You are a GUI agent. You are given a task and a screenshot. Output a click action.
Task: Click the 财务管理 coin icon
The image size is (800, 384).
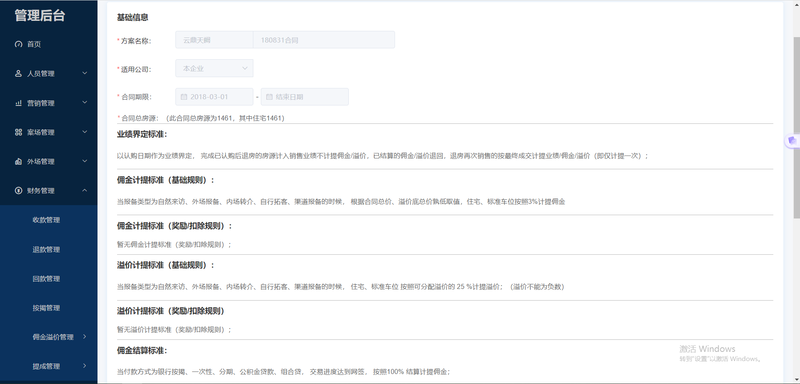click(x=19, y=191)
